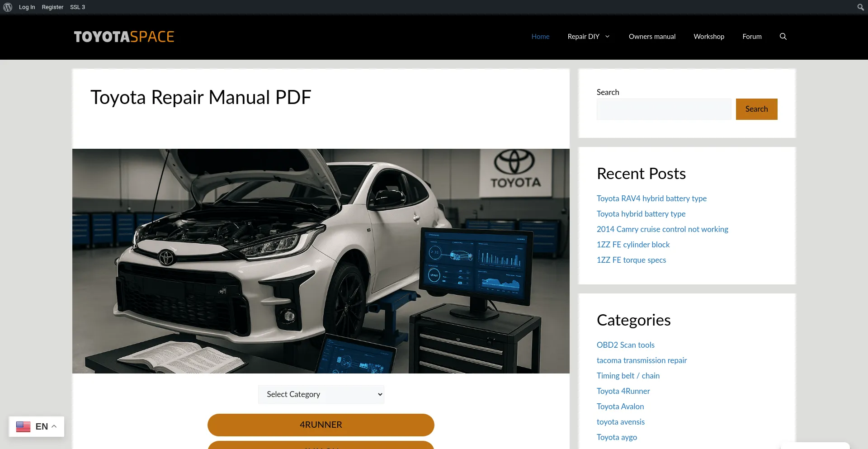Open post Toyota RAV4 hybrid battery type

point(651,199)
